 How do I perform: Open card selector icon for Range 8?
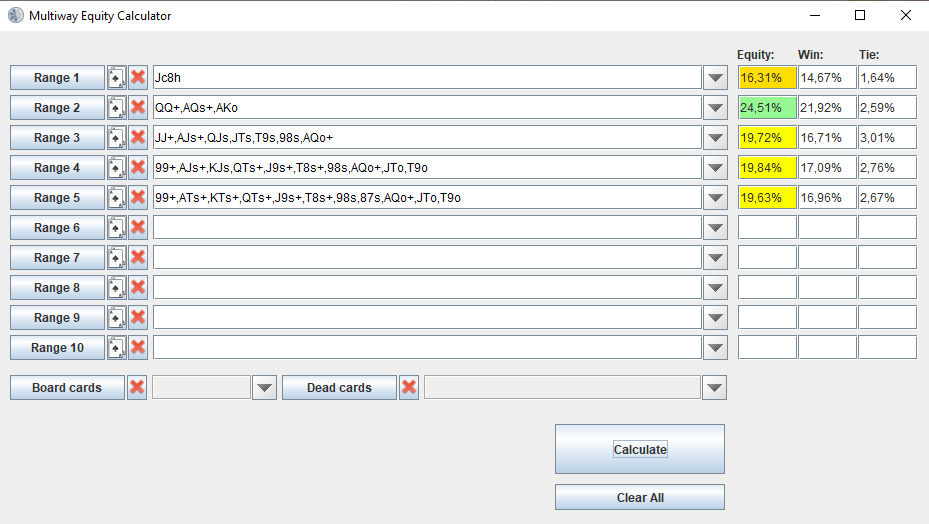click(x=116, y=287)
